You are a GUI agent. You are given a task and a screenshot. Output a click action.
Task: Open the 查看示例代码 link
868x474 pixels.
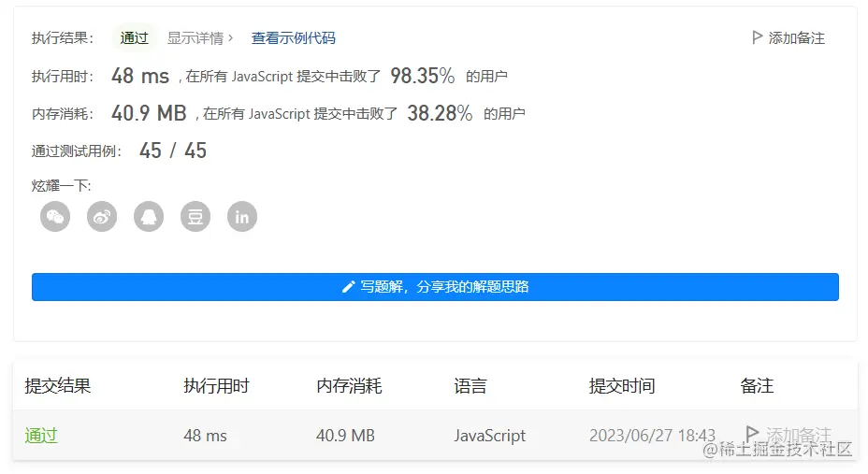294,37
